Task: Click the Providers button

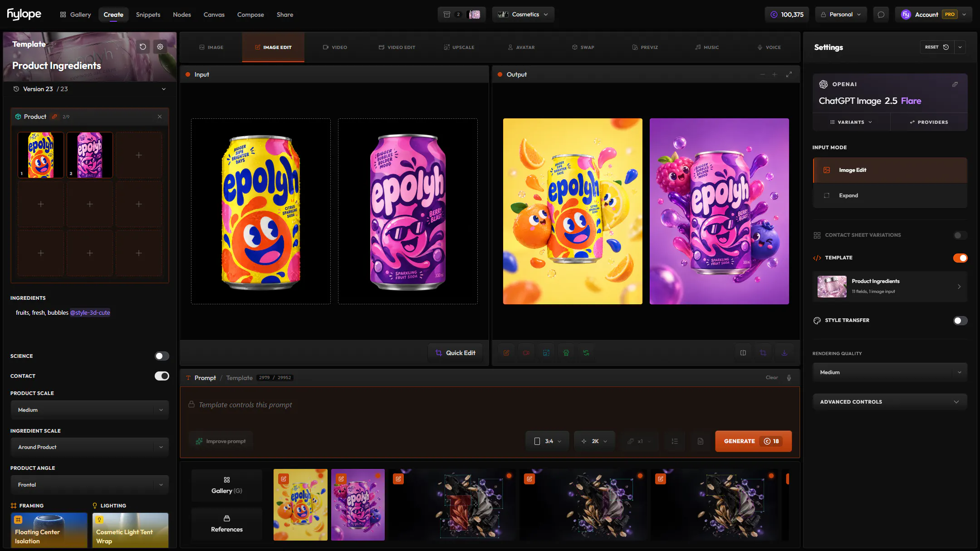Action: [929, 122]
